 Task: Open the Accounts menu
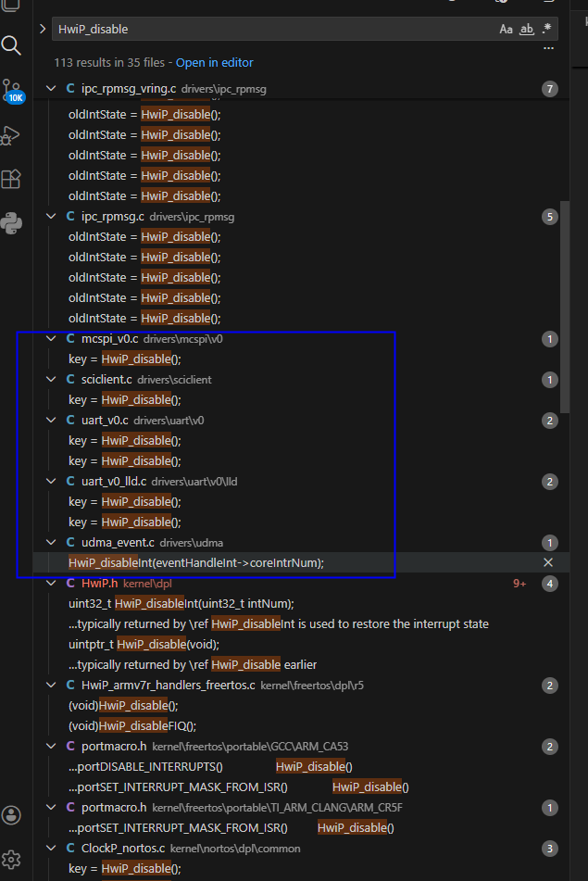pyautogui.click(x=11, y=814)
